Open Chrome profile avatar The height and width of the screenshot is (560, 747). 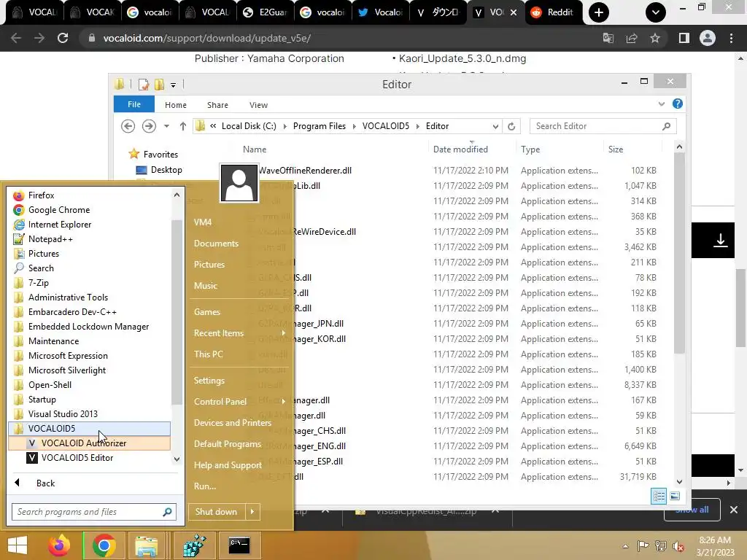[708, 38]
